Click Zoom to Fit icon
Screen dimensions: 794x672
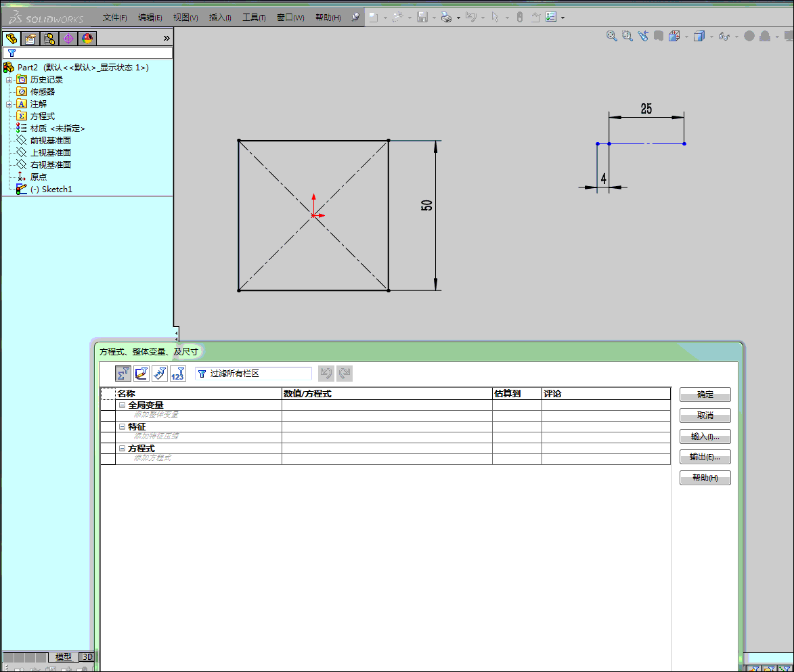pos(612,36)
